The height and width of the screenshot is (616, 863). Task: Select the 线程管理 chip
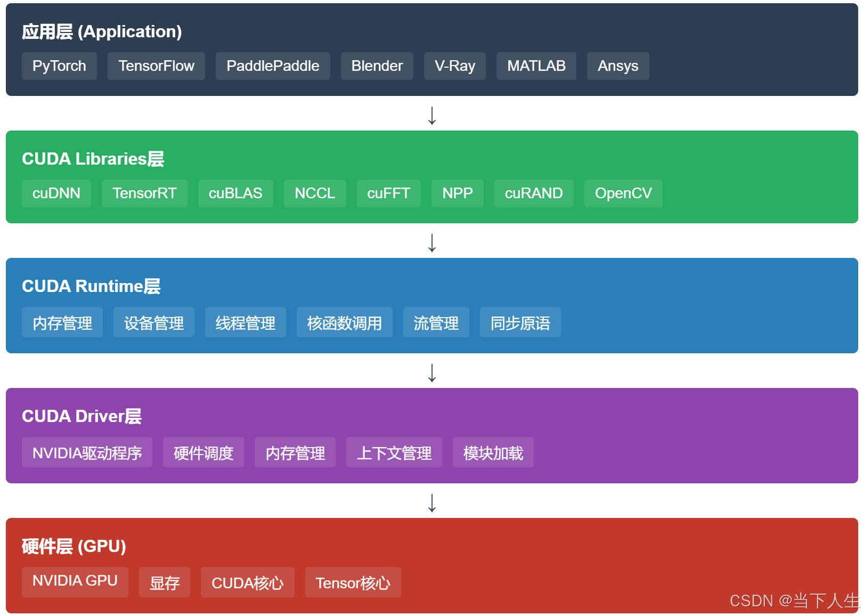(x=246, y=322)
